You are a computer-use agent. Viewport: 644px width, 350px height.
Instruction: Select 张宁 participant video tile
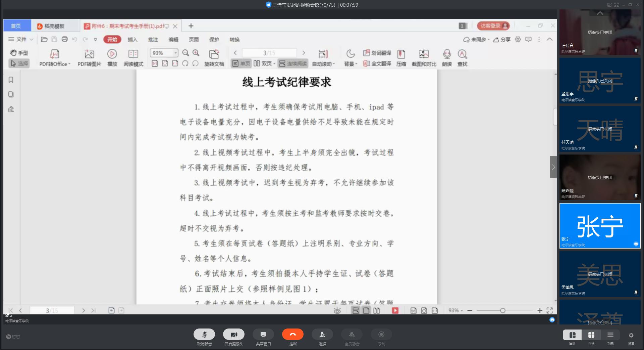(x=600, y=226)
